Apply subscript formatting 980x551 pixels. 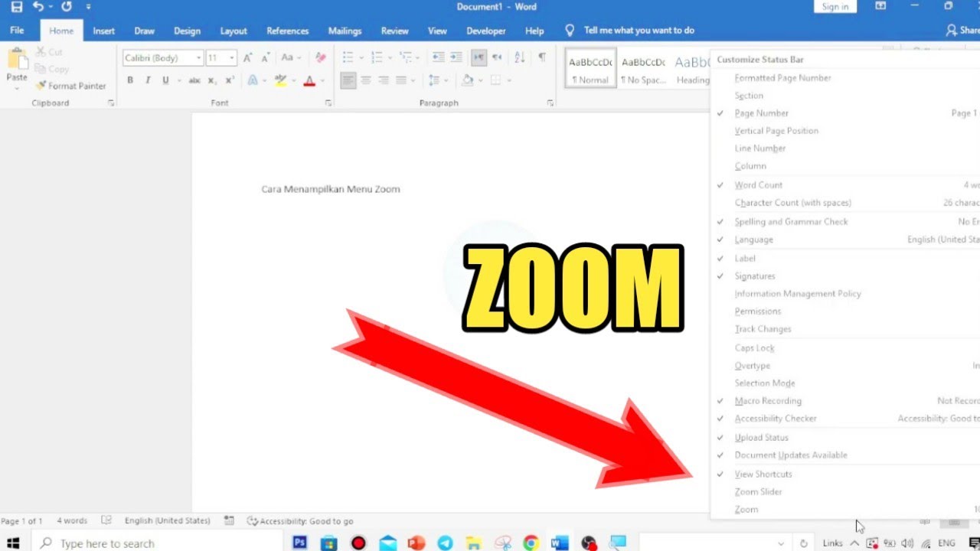(213, 80)
